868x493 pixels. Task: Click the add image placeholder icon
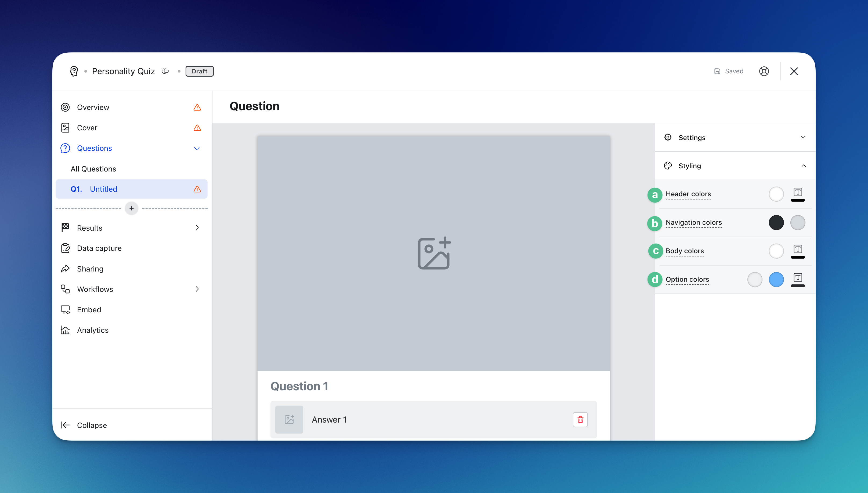pyautogui.click(x=434, y=253)
